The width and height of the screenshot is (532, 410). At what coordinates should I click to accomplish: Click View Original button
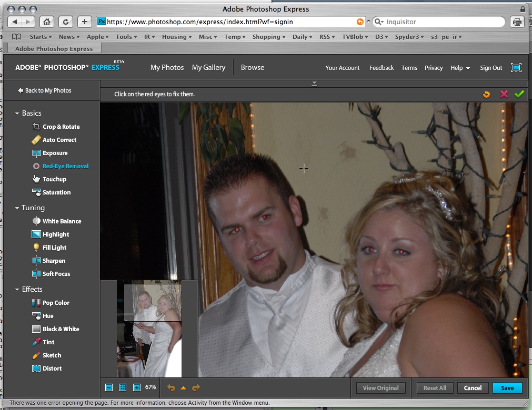(x=380, y=388)
